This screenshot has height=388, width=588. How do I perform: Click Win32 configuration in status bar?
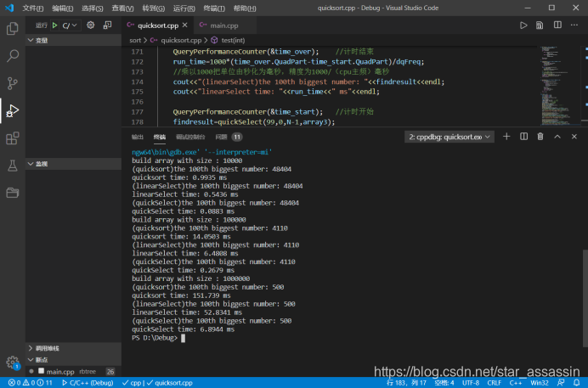coord(540,383)
